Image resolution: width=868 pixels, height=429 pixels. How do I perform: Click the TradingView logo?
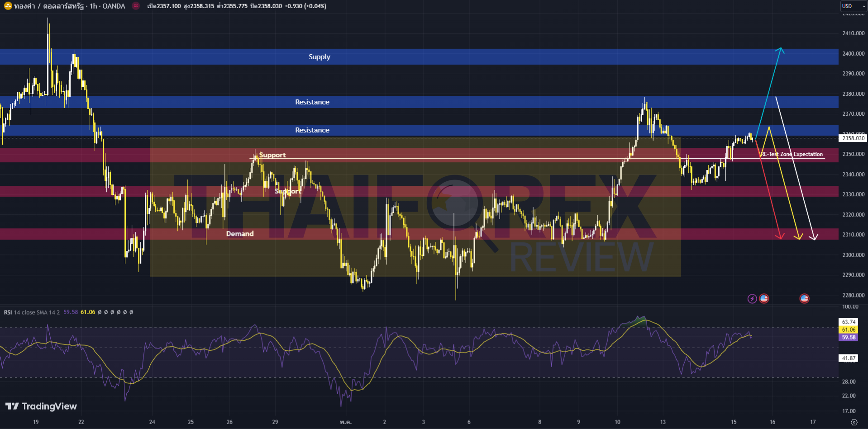[41, 406]
